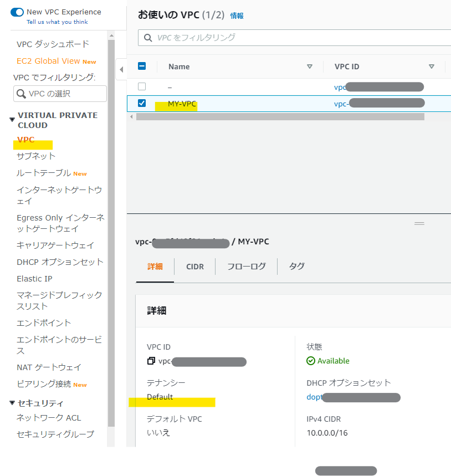Toggle the select-all checkbox in table header
451x476 pixels.
pyautogui.click(x=142, y=66)
